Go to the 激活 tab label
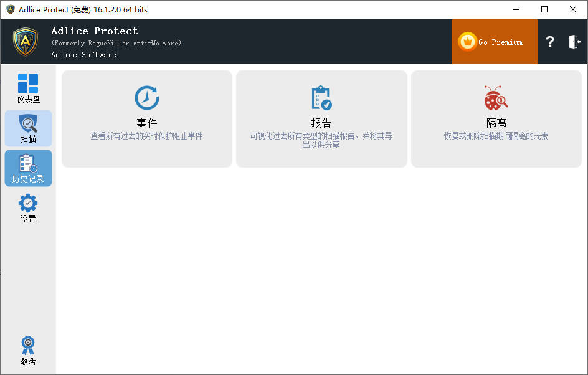This screenshot has height=375, width=588. [x=28, y=361]
